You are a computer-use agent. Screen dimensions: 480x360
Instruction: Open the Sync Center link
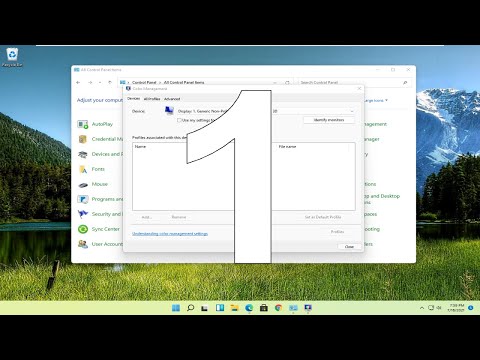pyautogui.click(x=106, y=229)
